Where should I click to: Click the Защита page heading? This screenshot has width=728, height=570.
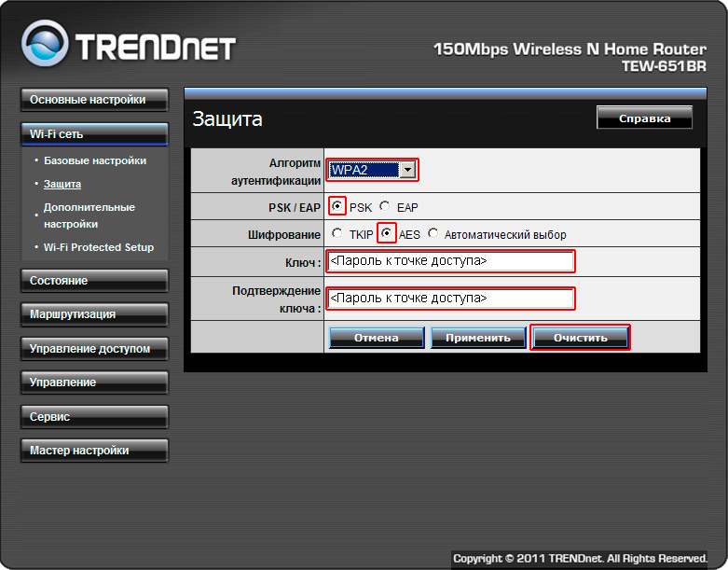click(x=227, y=118)
